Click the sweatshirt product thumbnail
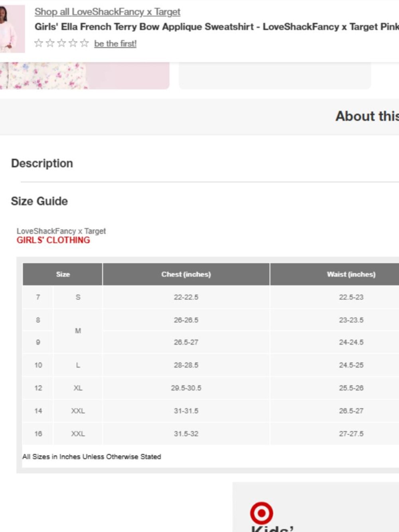This screenshot has height=532, width=399. [12, 29]
